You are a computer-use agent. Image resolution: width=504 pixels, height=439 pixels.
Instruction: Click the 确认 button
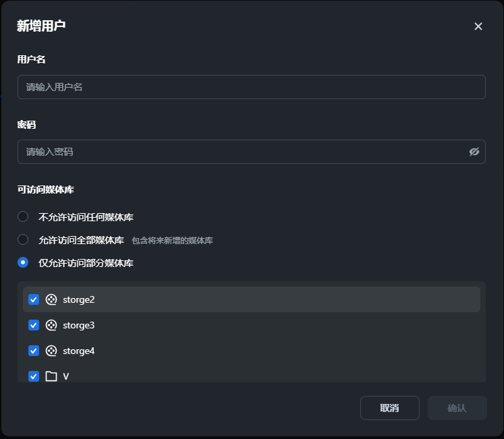click(457, 408)
